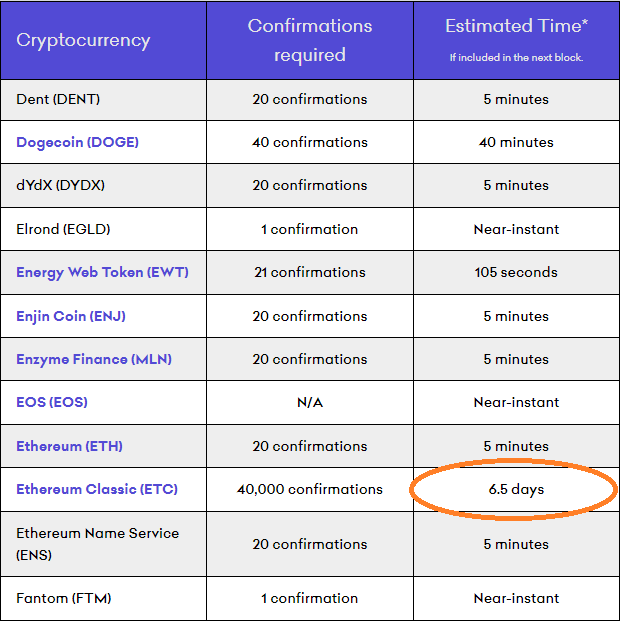This screenshot has height=621, width=620.
Task: Open the EOS (EOS) link
Action: (x=52, y=402)
